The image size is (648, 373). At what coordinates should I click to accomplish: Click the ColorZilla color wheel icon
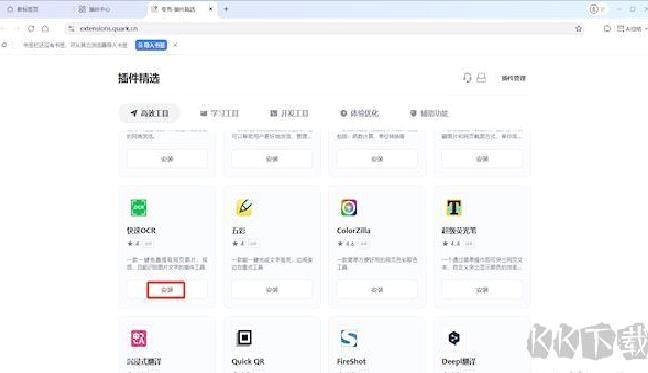(349, 208)
